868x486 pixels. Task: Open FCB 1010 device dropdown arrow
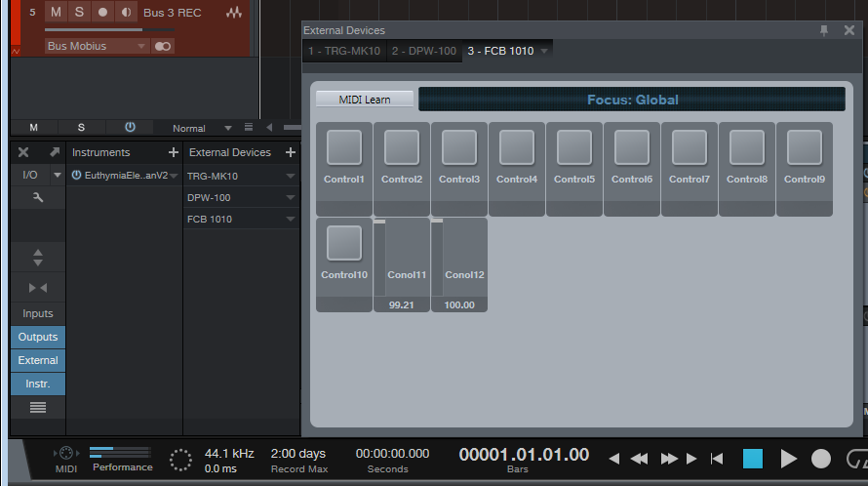[x=290, y=219]
